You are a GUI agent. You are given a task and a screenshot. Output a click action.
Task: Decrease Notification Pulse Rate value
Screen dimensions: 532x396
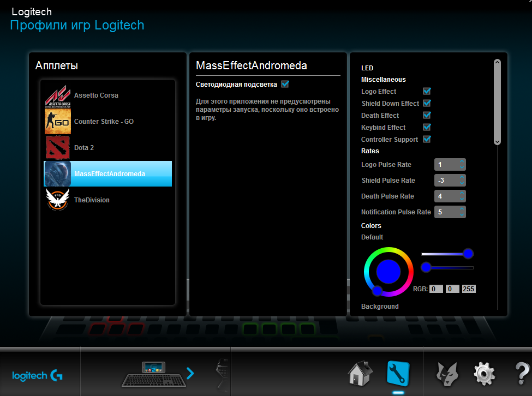462,214
